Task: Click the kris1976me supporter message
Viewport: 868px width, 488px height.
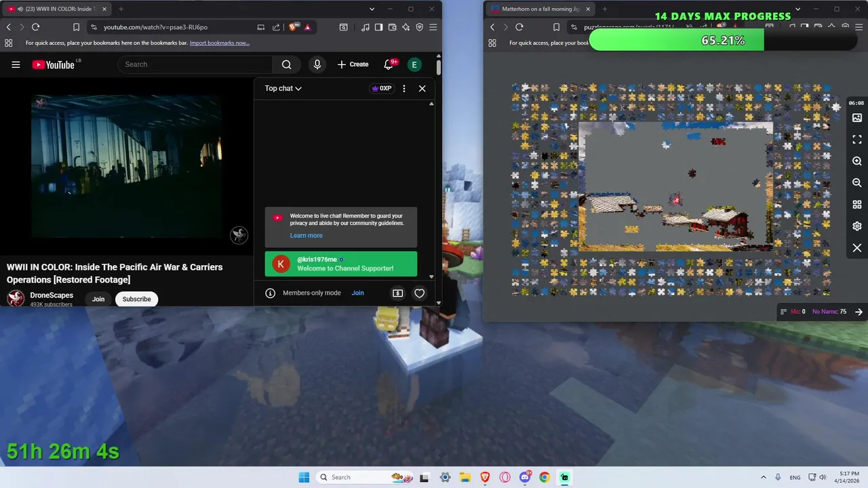Action: point(341,264)
